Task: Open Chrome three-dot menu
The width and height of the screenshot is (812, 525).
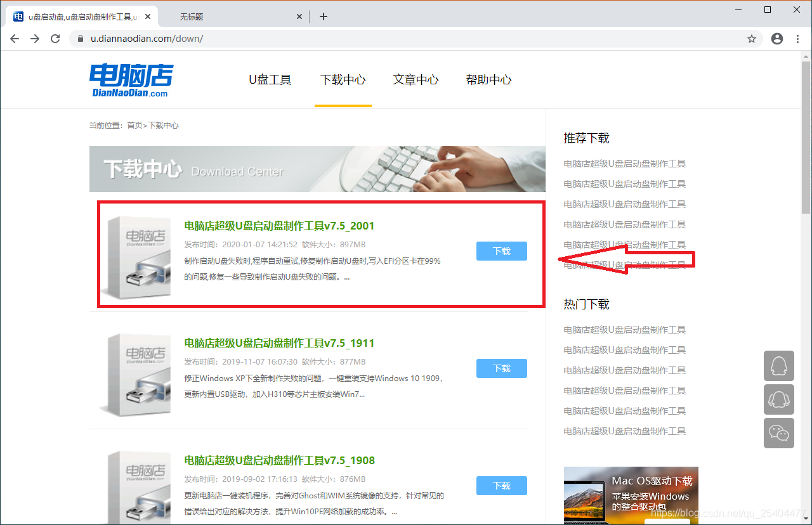Action: click(798, 39)
